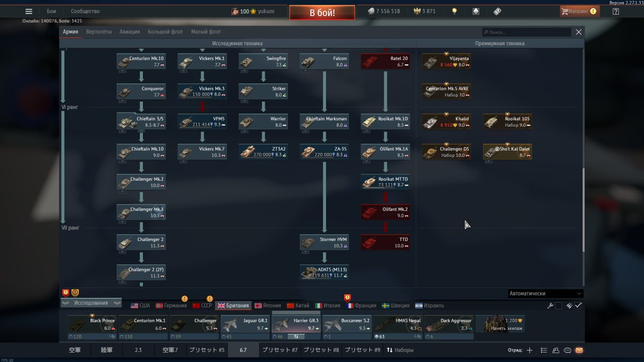
Task: Open the Бои menu
Action: (x=51, y=11)
